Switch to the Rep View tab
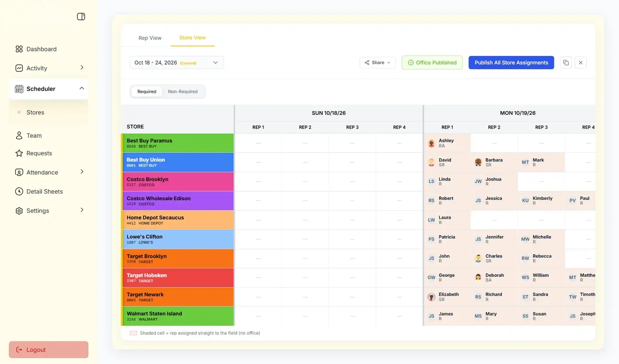Viewport: 619px width, 364px height. click(x=150, y=38)
